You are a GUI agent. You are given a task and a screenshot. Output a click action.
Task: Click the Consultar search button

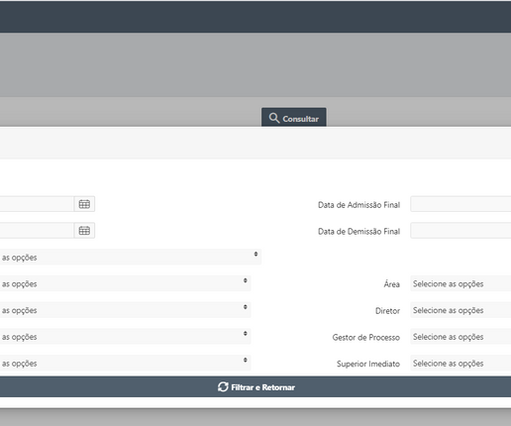[294, 117]
